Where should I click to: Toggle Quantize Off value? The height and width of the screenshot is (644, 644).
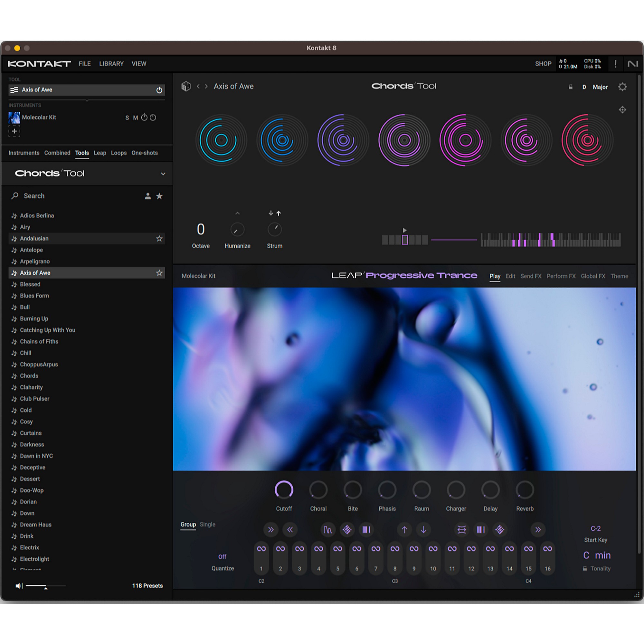222,557
